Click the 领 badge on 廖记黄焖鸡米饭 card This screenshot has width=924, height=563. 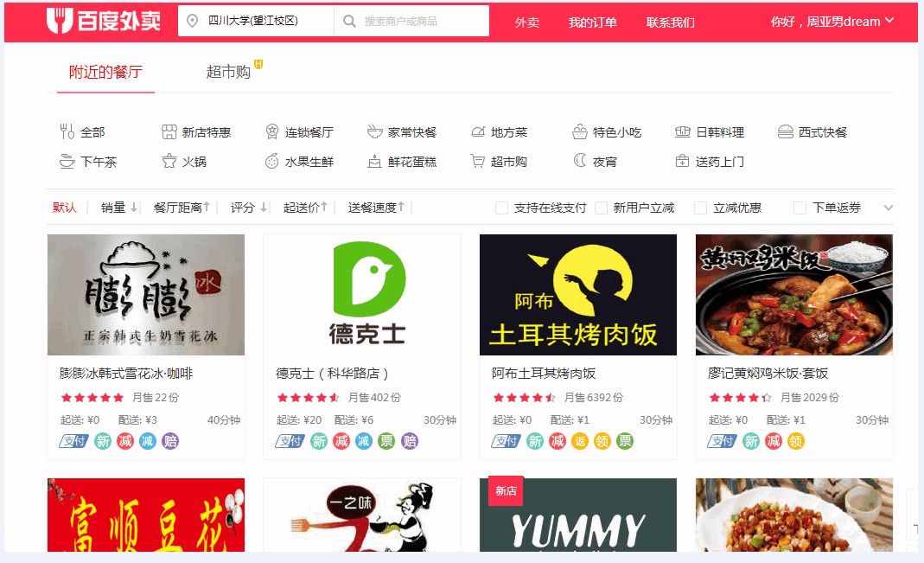(x=795, y=441)
